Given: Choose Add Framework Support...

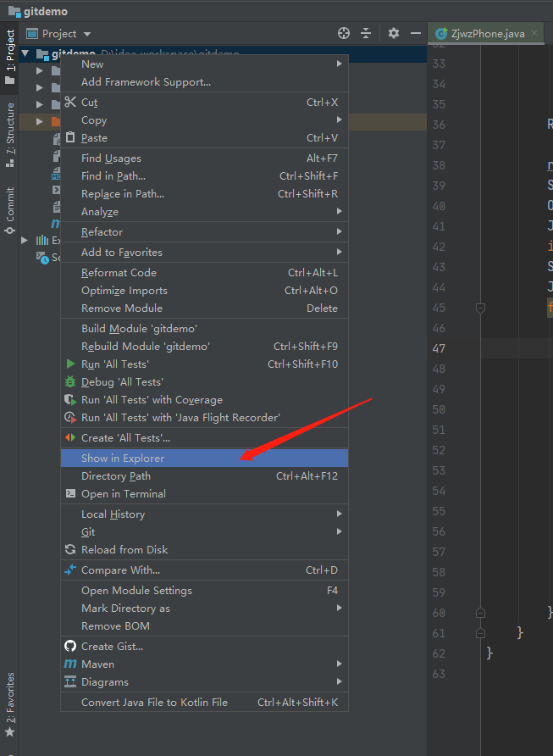Looking at the screenshot, I should 204,82.
